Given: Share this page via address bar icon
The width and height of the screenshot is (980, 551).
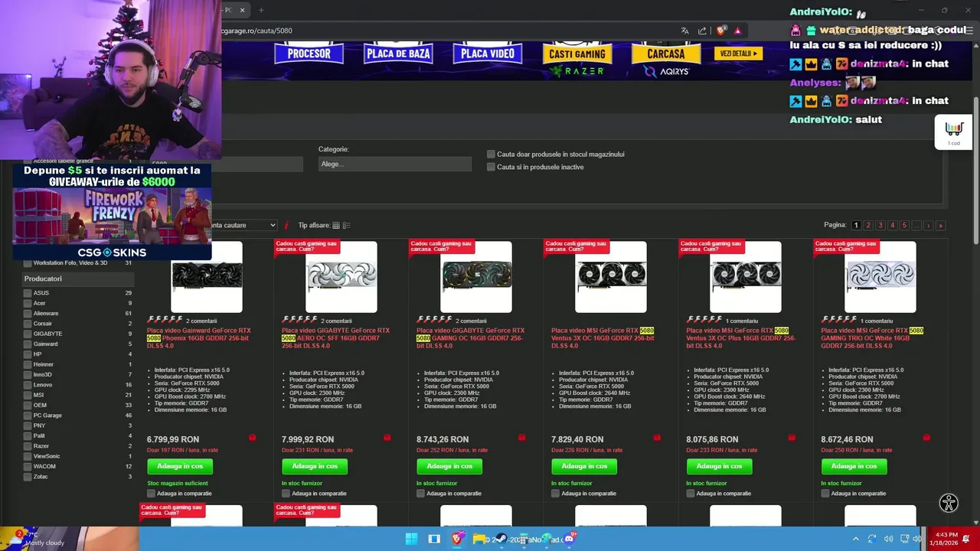Looking at the screenshot, I should tap(702, 31).
